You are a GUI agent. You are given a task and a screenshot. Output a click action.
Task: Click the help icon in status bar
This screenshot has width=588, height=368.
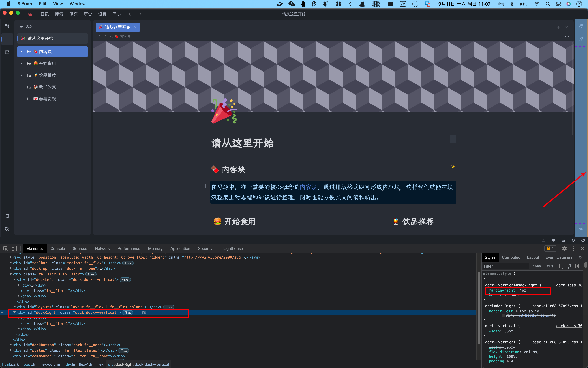[583, 240]
